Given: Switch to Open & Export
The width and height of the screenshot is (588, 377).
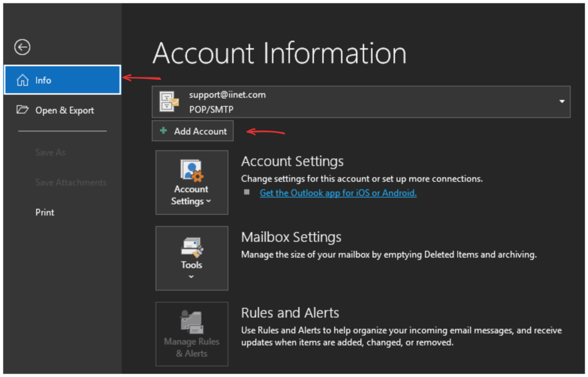Looking at the screenshot, I should (64, 110).
